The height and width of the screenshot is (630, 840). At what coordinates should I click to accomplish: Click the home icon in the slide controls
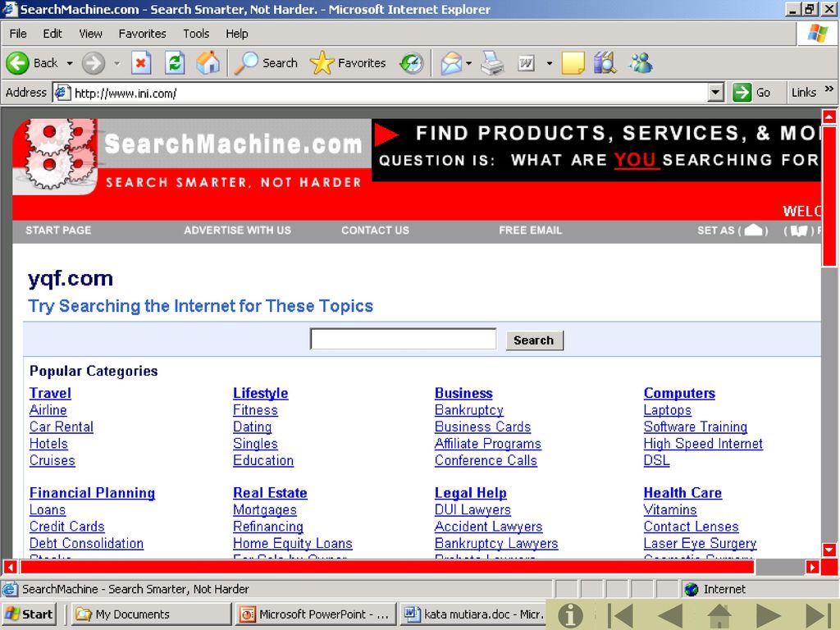(719, 615)
